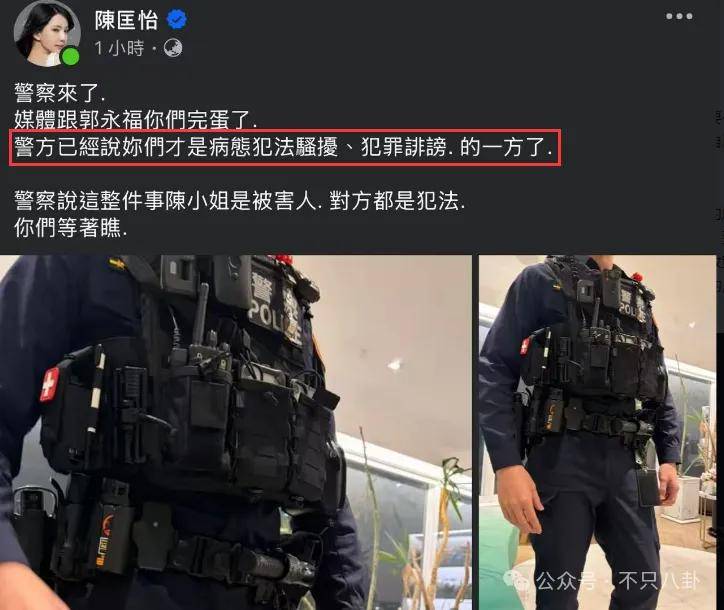Click the green online status dot

pos(71,57)
